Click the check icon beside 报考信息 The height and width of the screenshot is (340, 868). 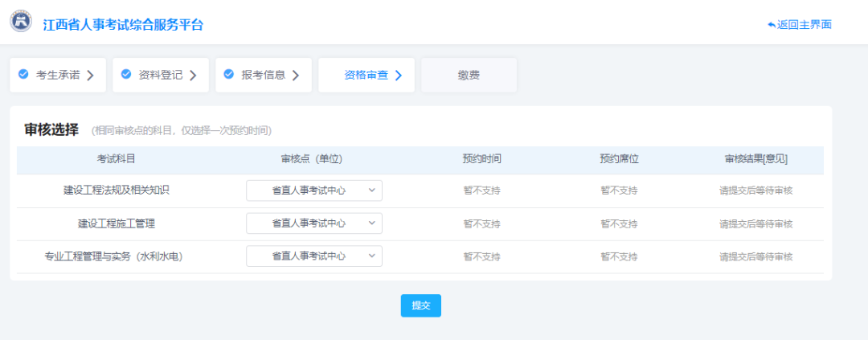pyautogui.click(x=228, y=74)
